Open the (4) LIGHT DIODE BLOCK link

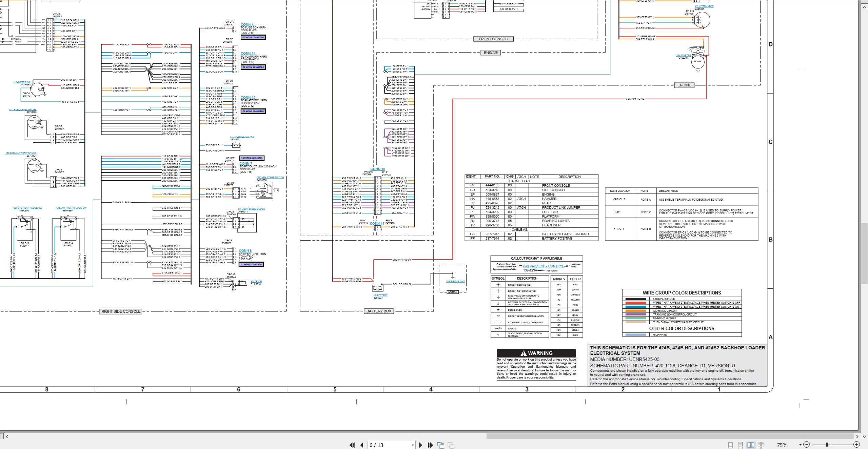[251, 209]
